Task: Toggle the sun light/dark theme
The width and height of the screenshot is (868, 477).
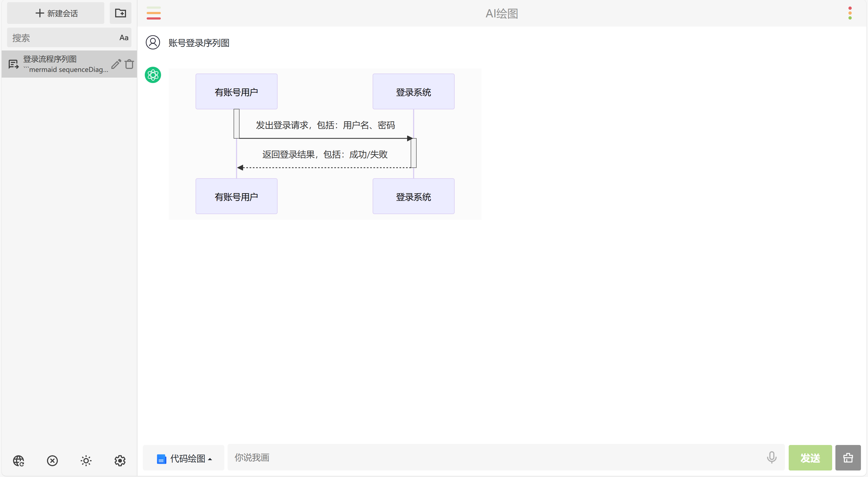Action: tap(86, 460)
